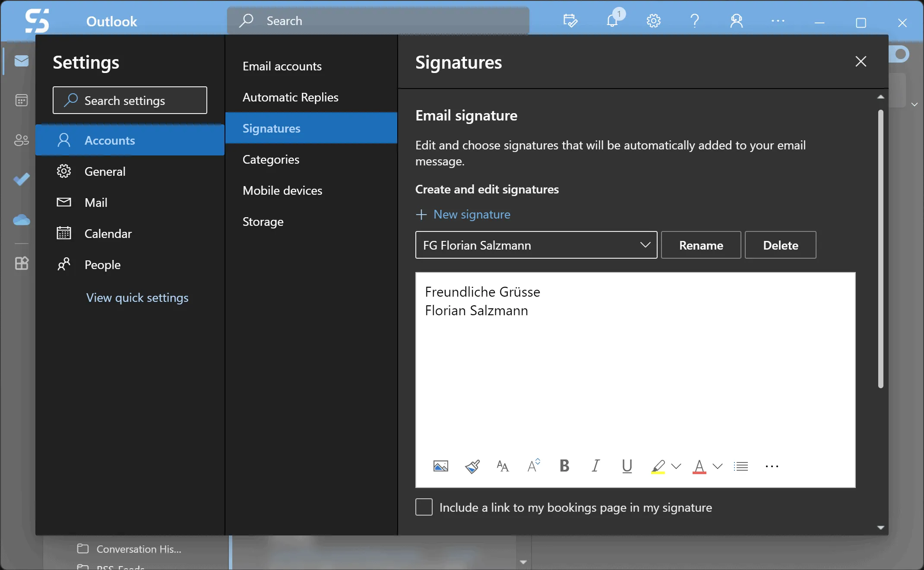Screen dimensions: 924x570
Task: Select the Calendar settings category
Action: click(x=130, y=234)
